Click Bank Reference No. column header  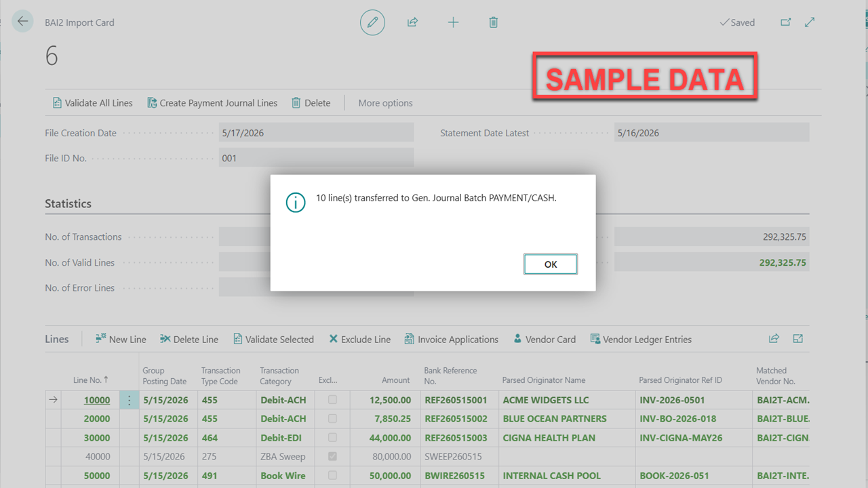point(450,375)
